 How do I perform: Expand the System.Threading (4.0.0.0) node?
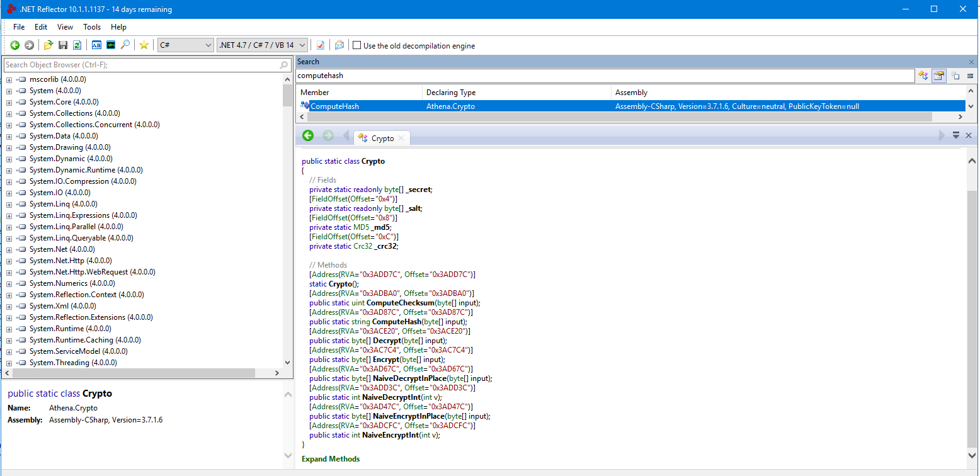pyautogui.click(x=9, y=363)
